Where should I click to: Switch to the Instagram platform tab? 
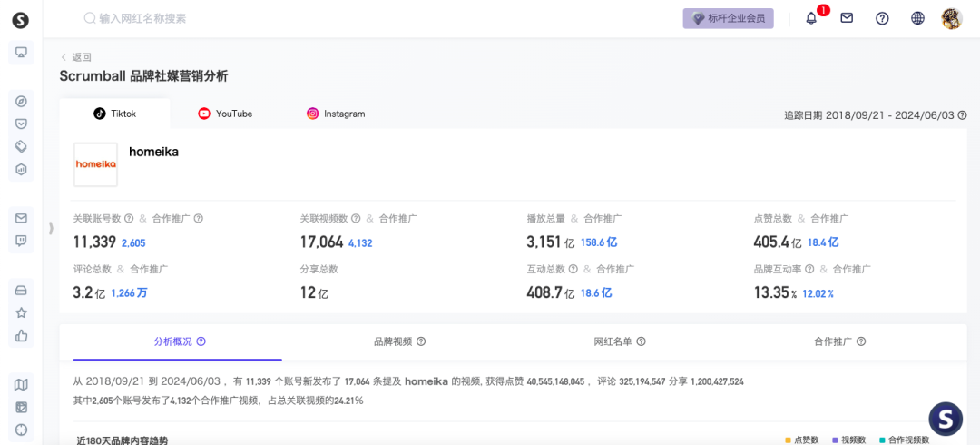[336, 114]
